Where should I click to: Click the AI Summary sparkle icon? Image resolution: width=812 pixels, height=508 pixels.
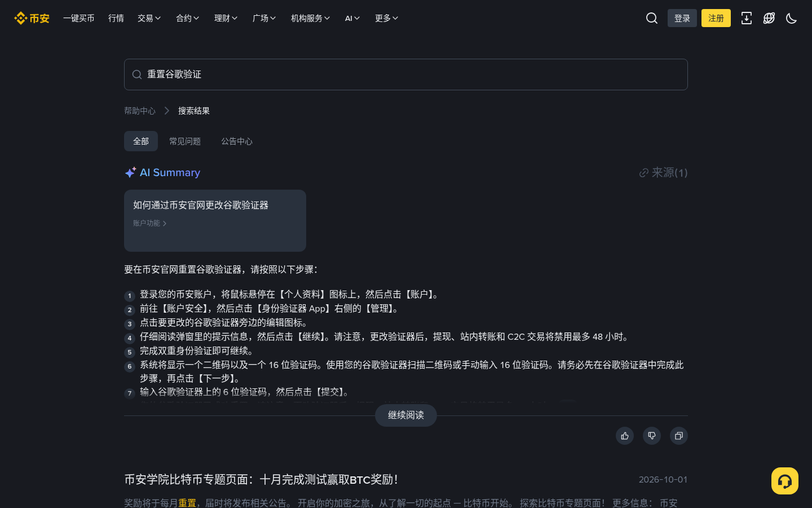(x=130, y=173)
